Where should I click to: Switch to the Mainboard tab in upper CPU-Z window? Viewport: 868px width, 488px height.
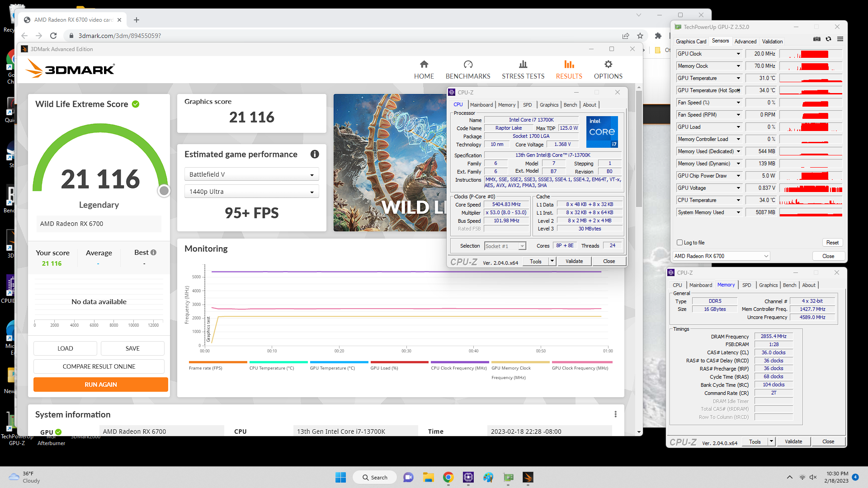point(481,105)
